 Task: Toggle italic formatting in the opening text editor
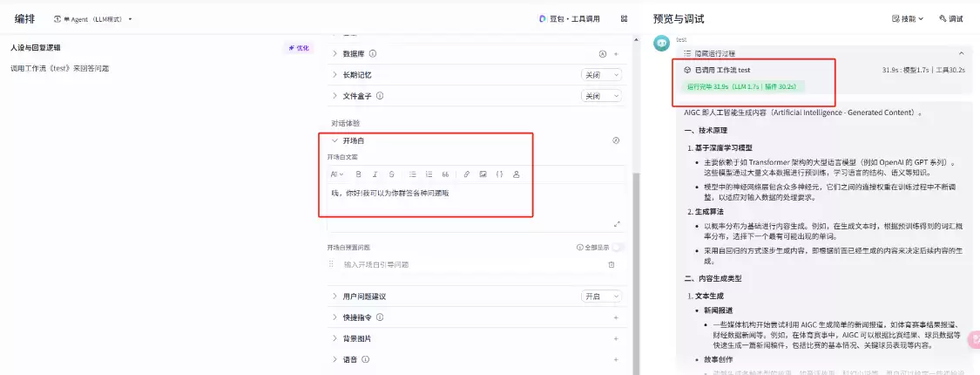pyautogui.click(x=375, y=174)
